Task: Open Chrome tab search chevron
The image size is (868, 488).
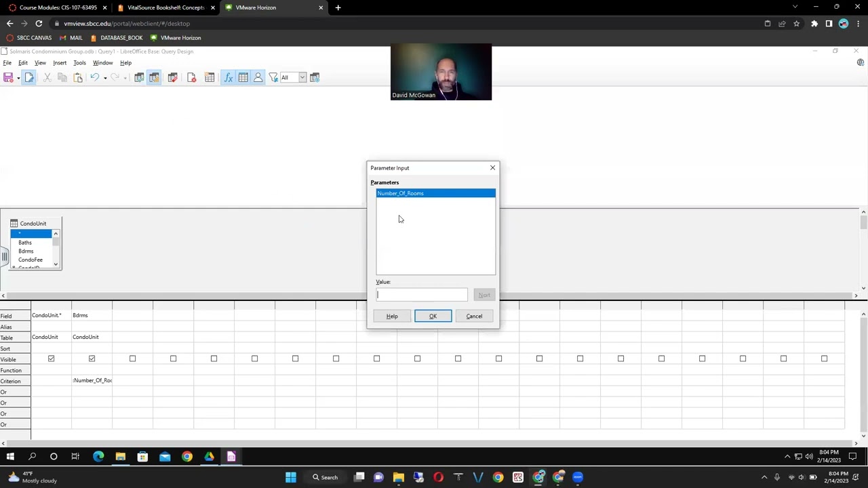Action: pos(795,7)
